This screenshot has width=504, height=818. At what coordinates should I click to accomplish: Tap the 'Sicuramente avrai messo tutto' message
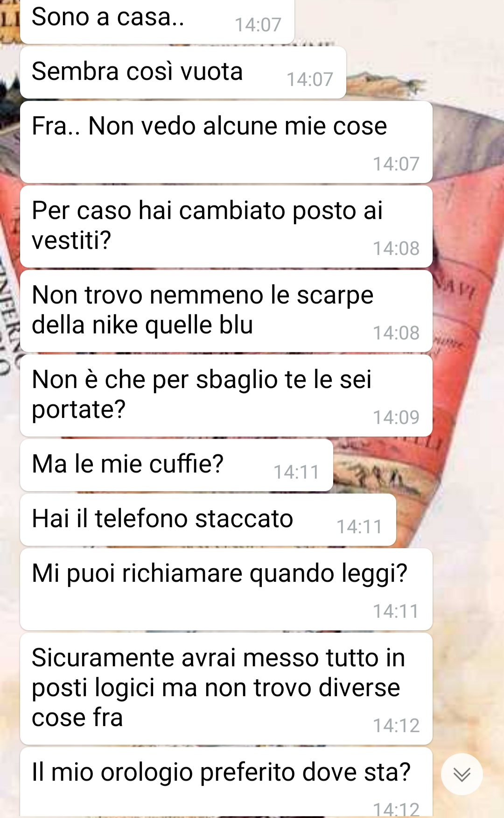226,689
